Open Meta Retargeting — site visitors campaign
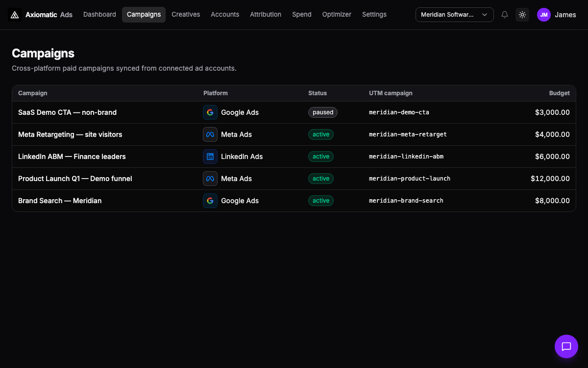The width and height of the screenshot is (588, 368). pyautogui.click(x=70, y=134)
